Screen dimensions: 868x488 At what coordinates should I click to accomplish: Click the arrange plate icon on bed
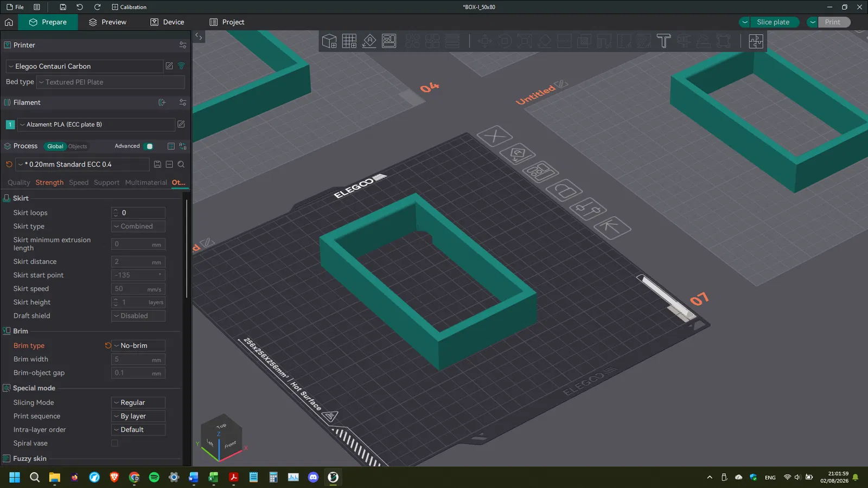click(540, 172)
